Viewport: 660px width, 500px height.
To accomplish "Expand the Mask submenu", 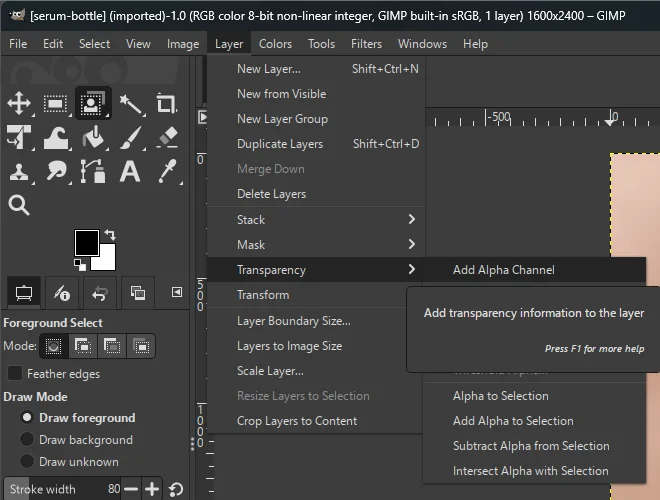I will pyautogui.click(x=316, y=245).
